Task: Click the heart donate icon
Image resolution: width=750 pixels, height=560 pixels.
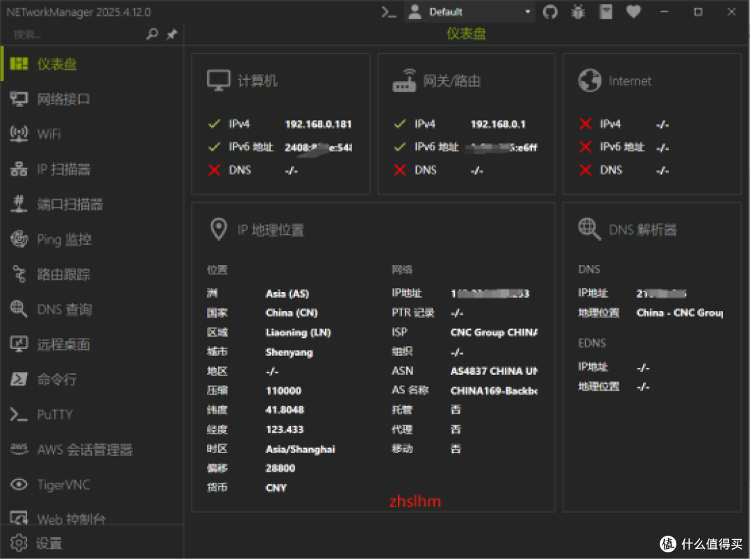Action: tap(633, 12)
